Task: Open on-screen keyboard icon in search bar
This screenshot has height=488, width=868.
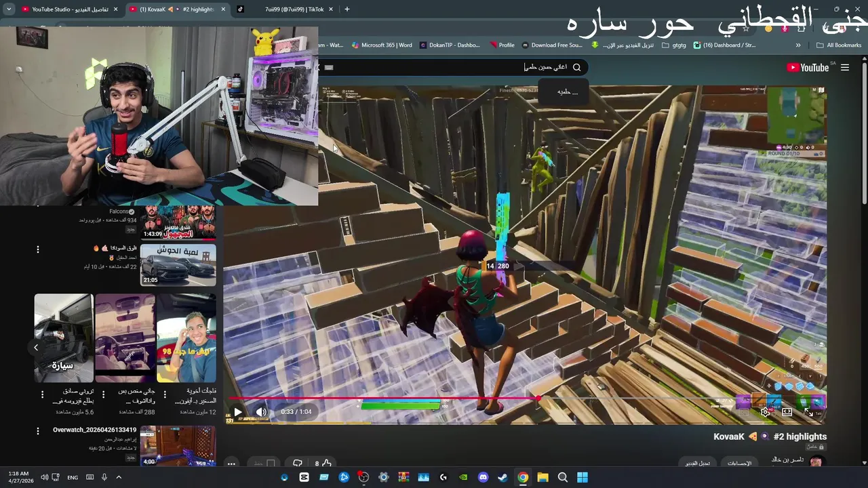Action: 329,67
